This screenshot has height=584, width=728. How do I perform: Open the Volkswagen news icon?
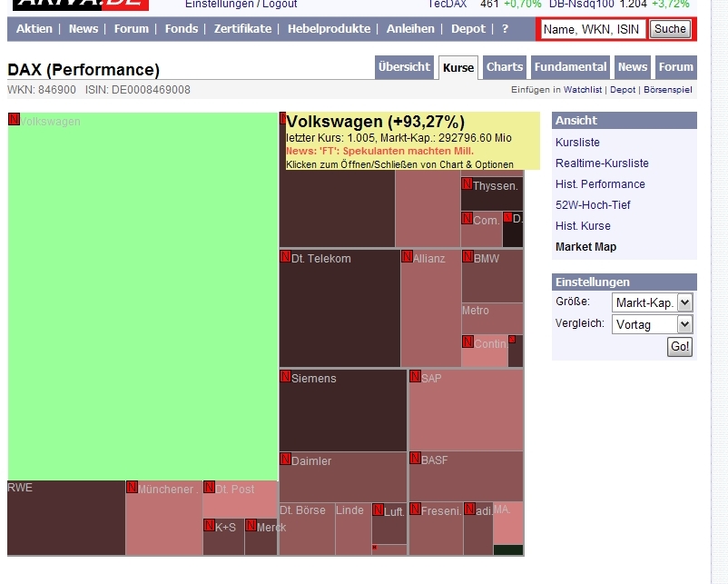14,119
